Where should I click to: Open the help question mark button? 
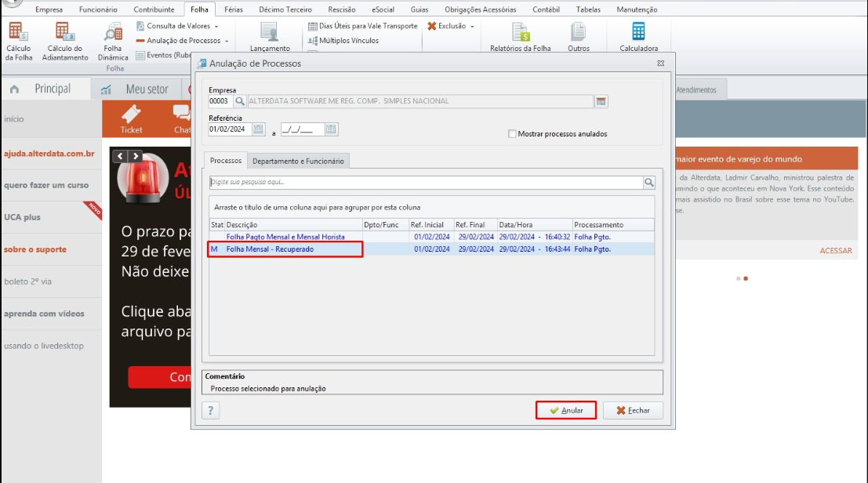(210, 411)
